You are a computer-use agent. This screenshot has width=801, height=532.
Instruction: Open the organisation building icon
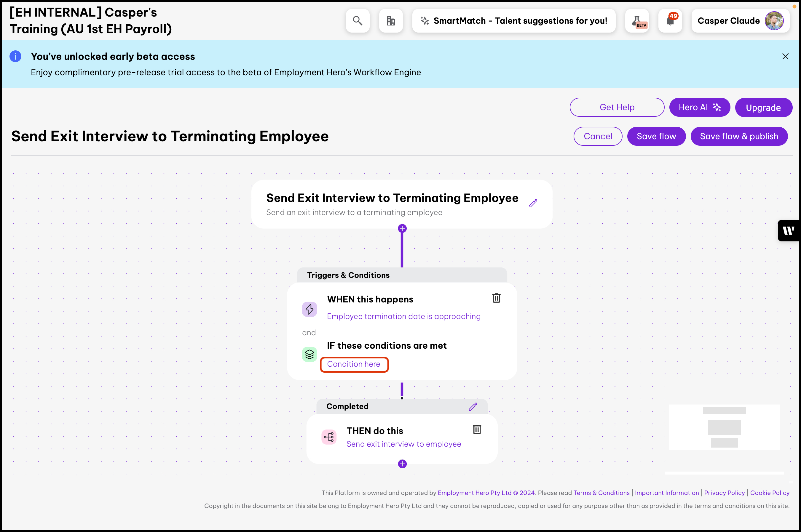coord(390,21)
